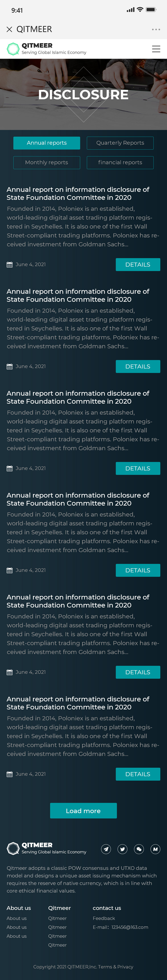Click DETAILS on the first report
The image size is (167, 980).
[138, 264]
